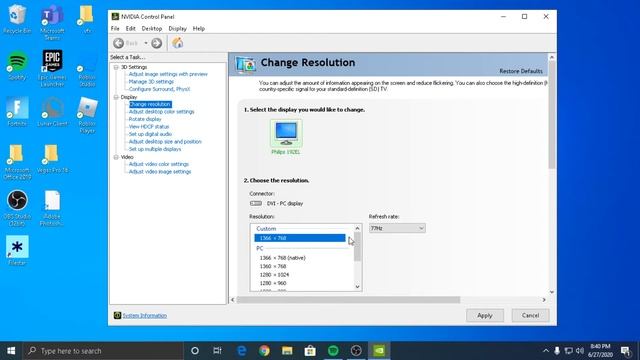Launch Microsoft Edge from taskbar
Viewport: 640px width, 360px height.
[242, 351]
